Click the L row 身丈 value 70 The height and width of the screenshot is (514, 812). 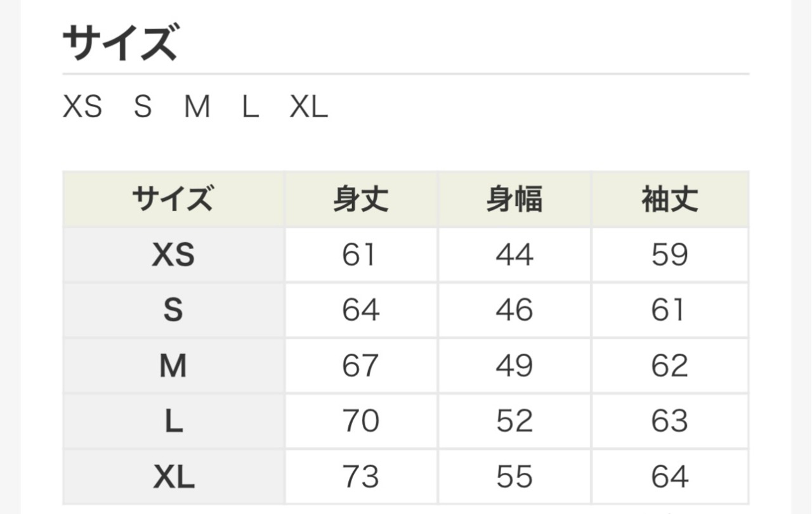pos(360,421)
